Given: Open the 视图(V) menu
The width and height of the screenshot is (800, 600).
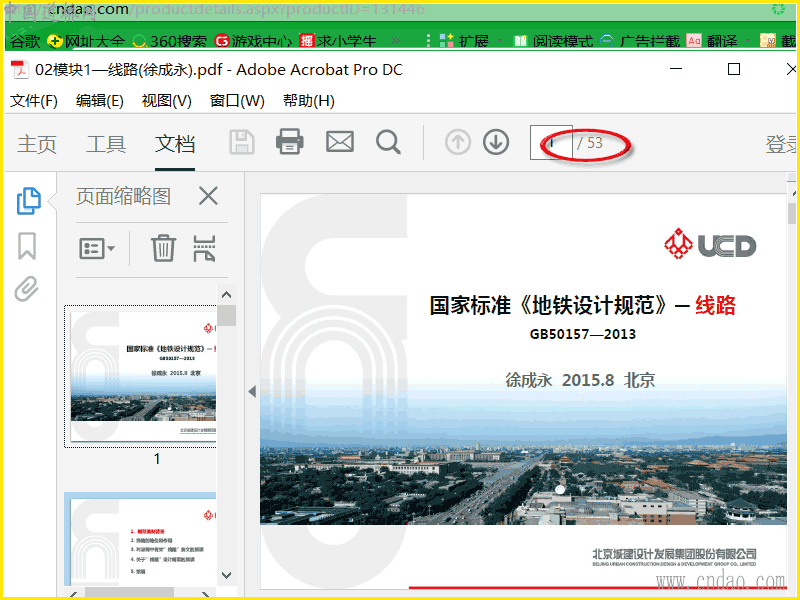Looking at the screenshot, I should tap(166, 101).
